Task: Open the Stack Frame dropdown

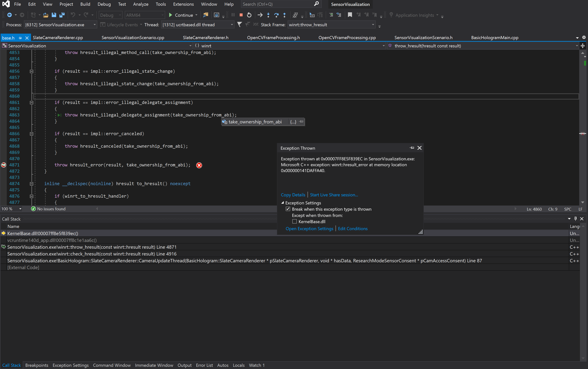Action: (373, 24)
